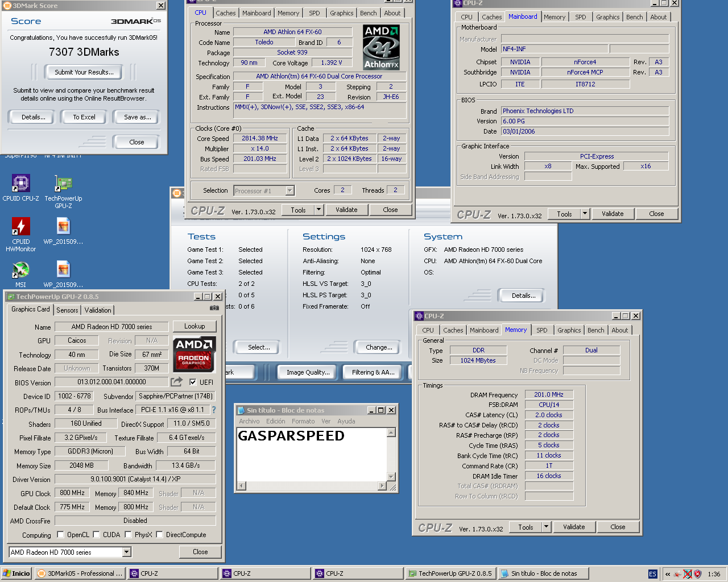Open the Tools dropdown arrow in CPU-Z Memory window
The image size is (728, 582).
546,527
